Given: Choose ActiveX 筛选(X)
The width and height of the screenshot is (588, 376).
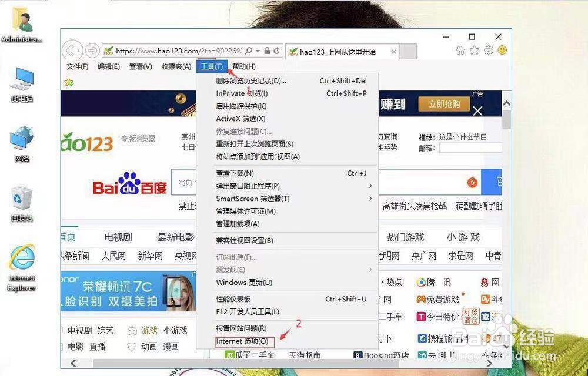Looking at the screenshot, I should point(288,119).
